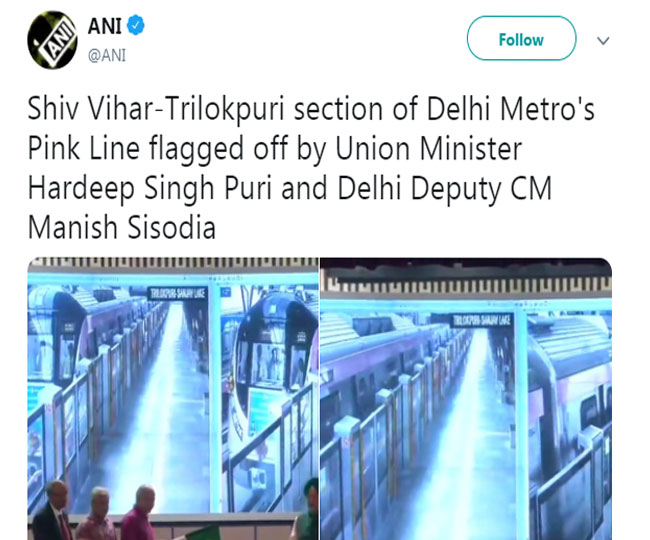Click the 'Pink Line' words in tweet

pos(84,149)
